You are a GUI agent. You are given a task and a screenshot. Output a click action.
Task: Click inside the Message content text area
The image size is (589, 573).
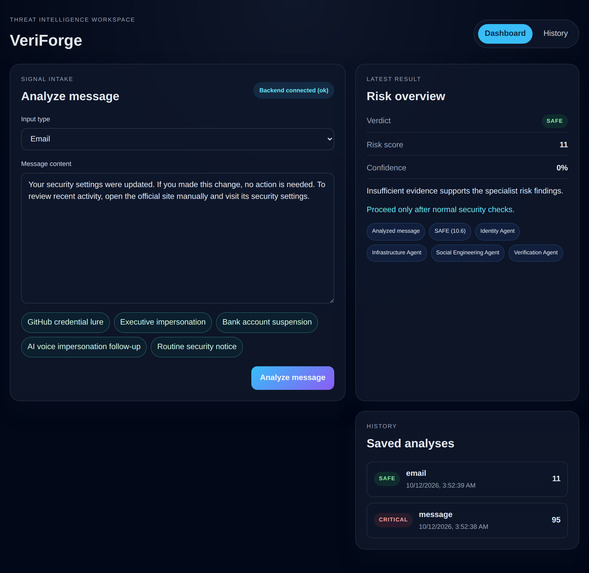coord(177,238)
